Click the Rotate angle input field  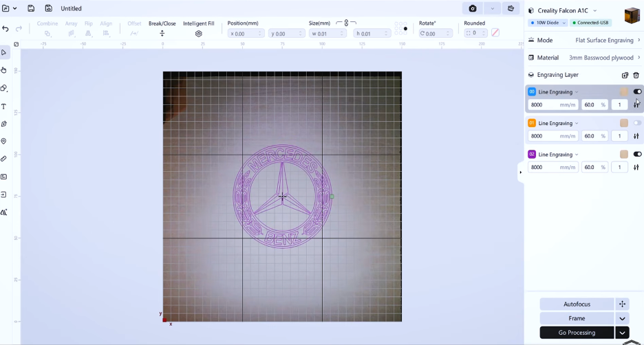click(x=436, y=34)
